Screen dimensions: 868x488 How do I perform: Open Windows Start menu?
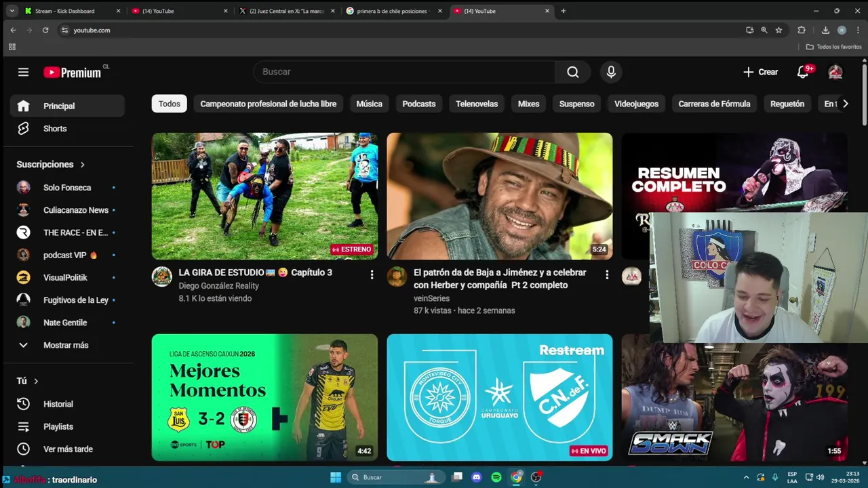pos(336,477)
